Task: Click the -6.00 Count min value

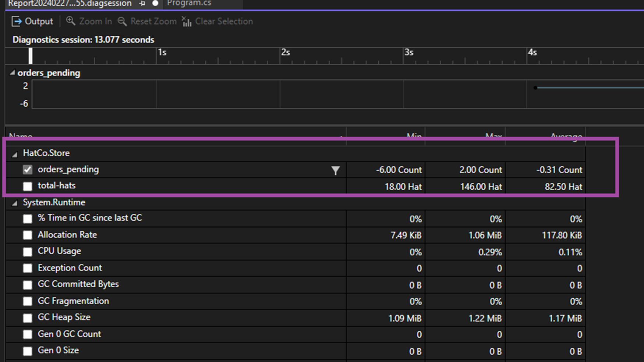Action: pos(399,170)
